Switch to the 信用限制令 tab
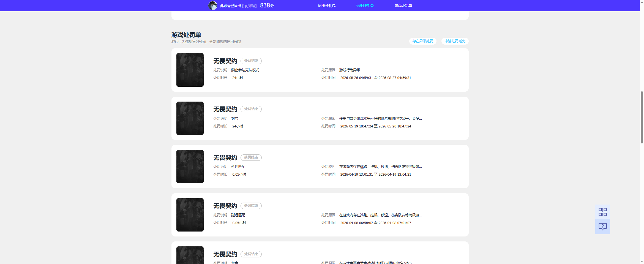This screenshot has height=264, width=644. pyautogui.click(x=365, y=6)
